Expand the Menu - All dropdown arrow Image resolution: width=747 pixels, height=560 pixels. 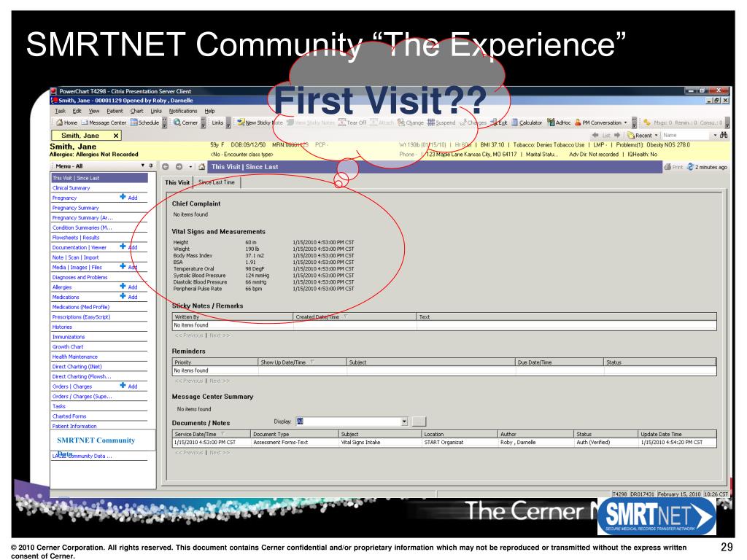pos(142,166)
